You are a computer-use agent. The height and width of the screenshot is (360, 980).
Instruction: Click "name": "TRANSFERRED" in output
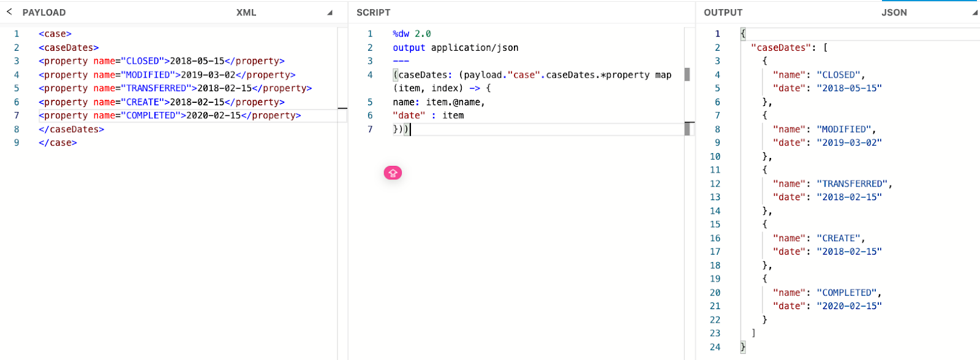point(832,184)
